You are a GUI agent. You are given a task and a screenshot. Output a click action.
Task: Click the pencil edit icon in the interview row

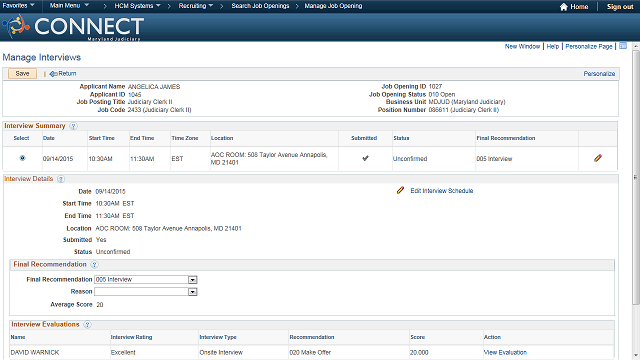pyautogui.click(x=598, y=158)
